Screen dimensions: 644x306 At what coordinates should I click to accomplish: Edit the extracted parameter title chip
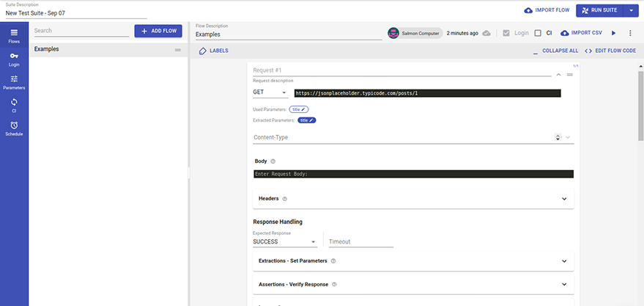coord(307,120)
